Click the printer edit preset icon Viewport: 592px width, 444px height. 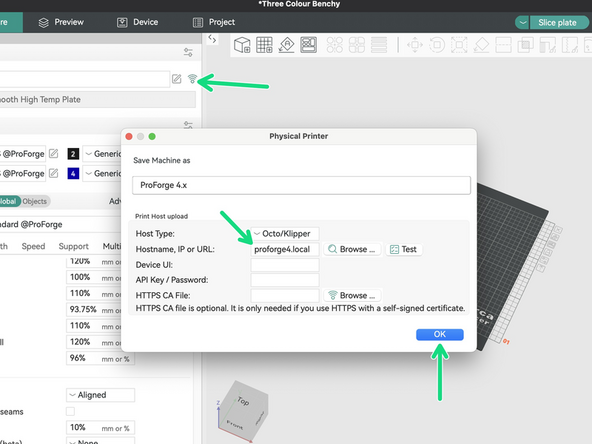177,79
